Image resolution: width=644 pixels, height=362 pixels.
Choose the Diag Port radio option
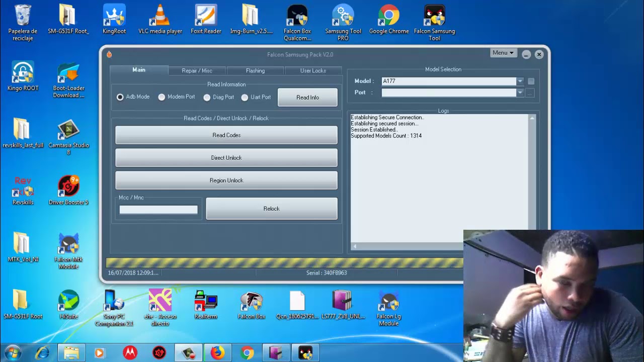click(x=207, y=97)
